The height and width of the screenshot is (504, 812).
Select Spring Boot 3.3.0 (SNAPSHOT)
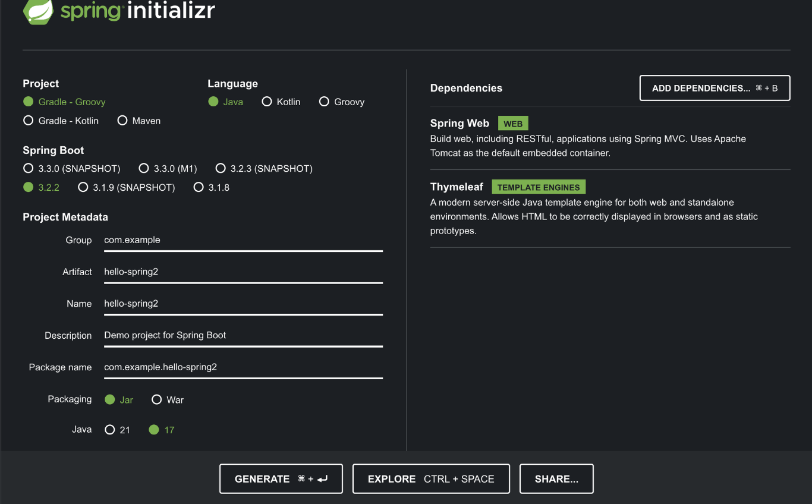[71, 168]
